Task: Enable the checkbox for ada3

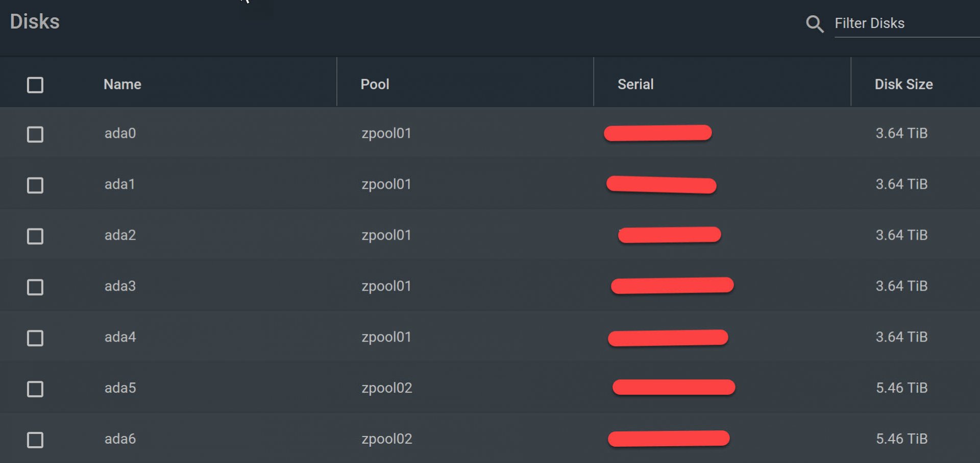Action: [x=35, y=287]
